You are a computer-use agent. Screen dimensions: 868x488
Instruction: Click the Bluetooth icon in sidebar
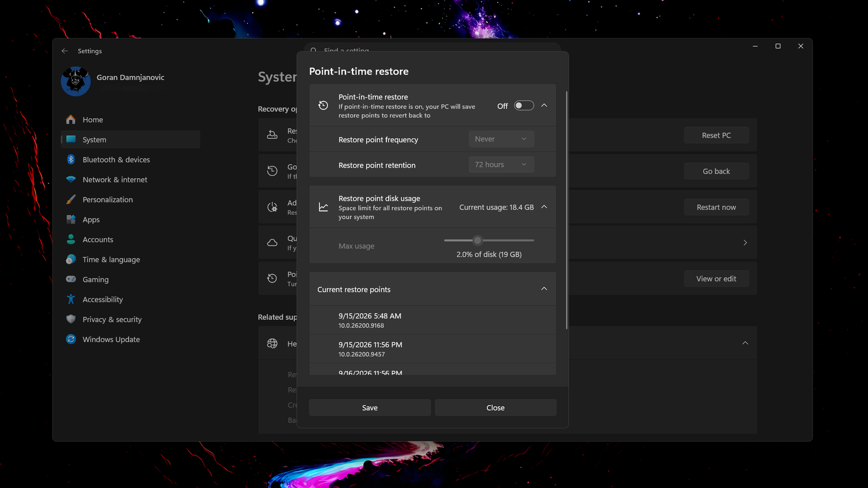point(71,160)
